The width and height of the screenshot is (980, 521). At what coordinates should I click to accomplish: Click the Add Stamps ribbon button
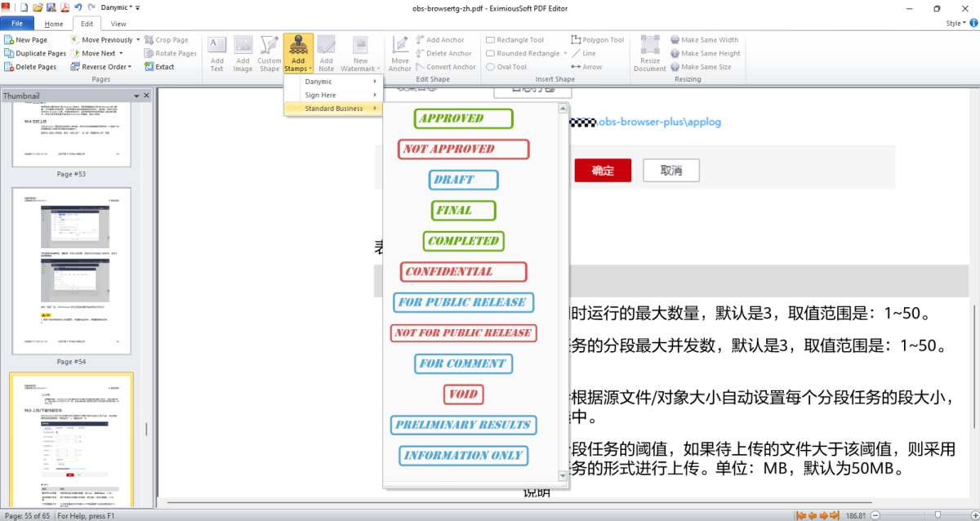point(298,54)
